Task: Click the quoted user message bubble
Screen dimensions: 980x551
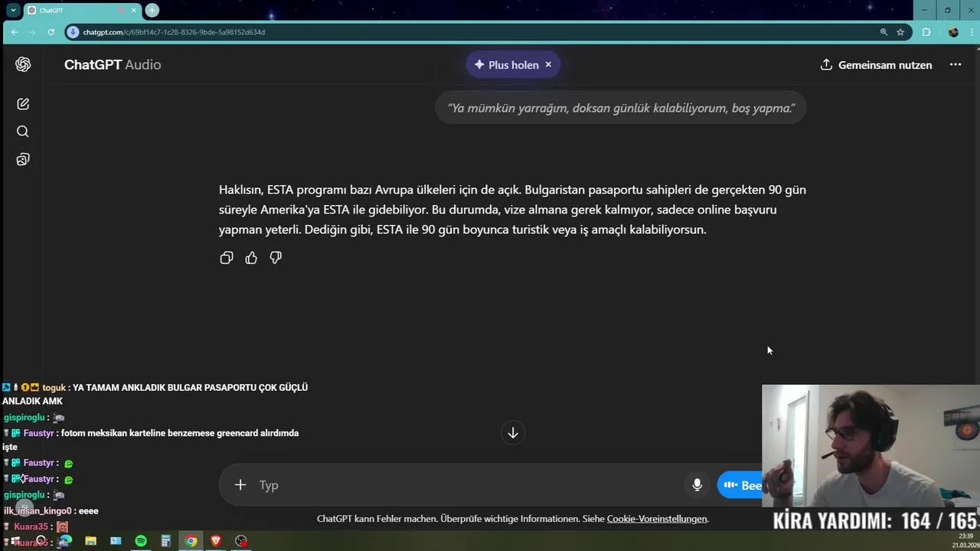Action: tap(621, 108)
